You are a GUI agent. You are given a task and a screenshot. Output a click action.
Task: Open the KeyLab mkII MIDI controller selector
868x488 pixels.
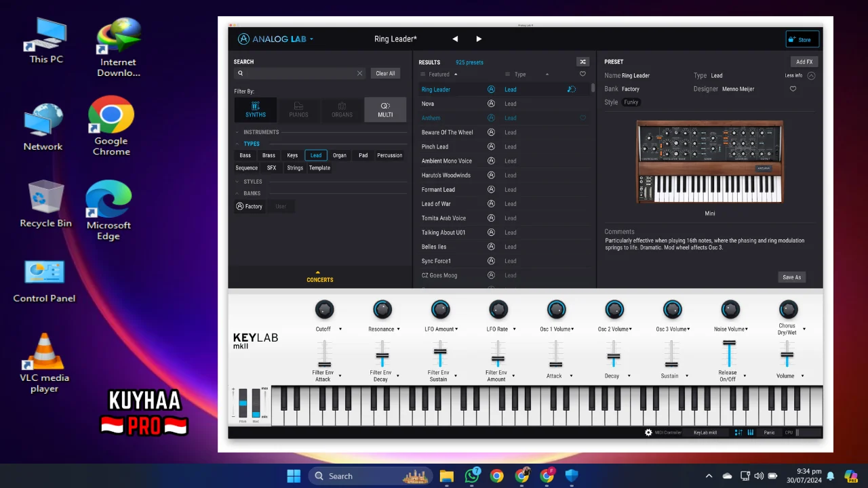click(x=705, y=432)
